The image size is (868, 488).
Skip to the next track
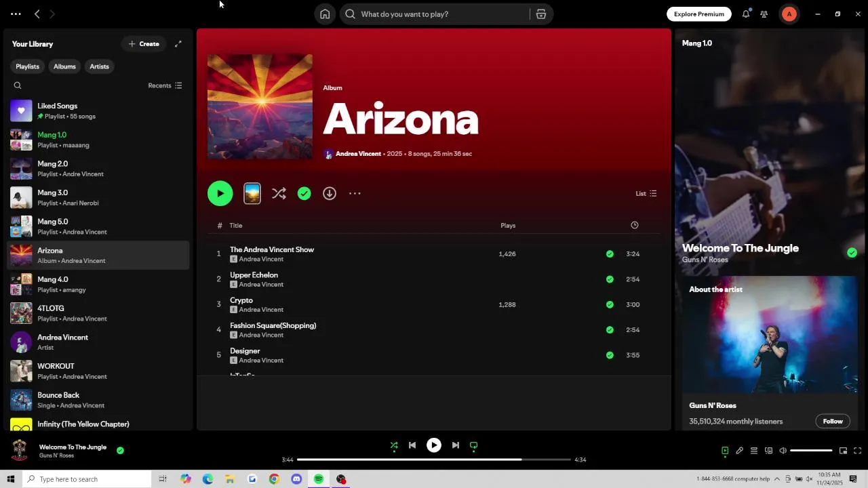[456, 445]
